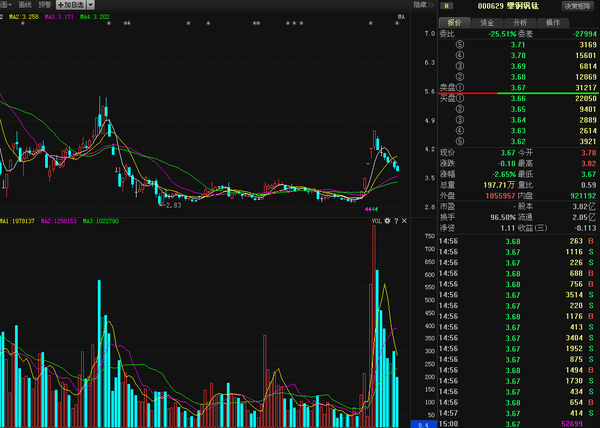Click sell-one volume 31217
600x428 pixels.
tap(586, 88)
